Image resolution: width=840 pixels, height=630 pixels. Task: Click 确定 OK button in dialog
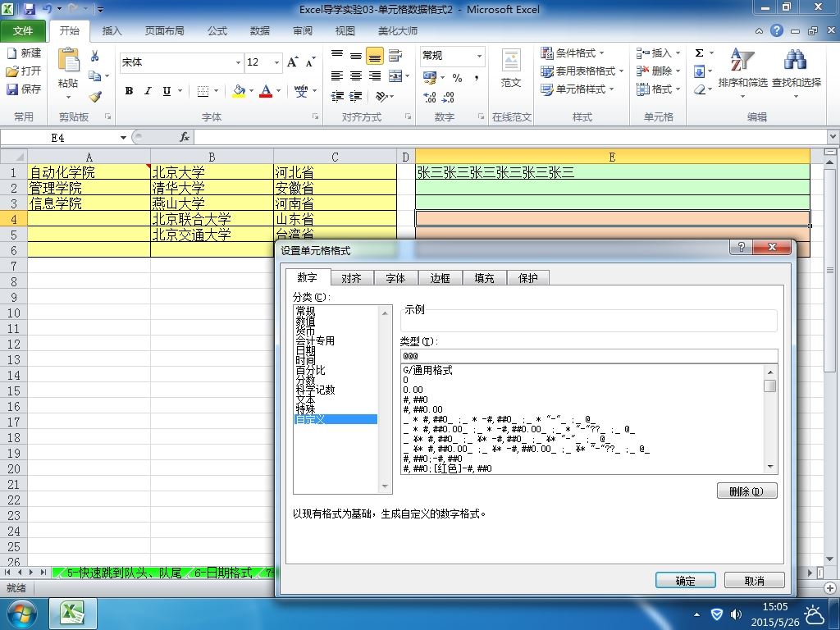point(686,581)
